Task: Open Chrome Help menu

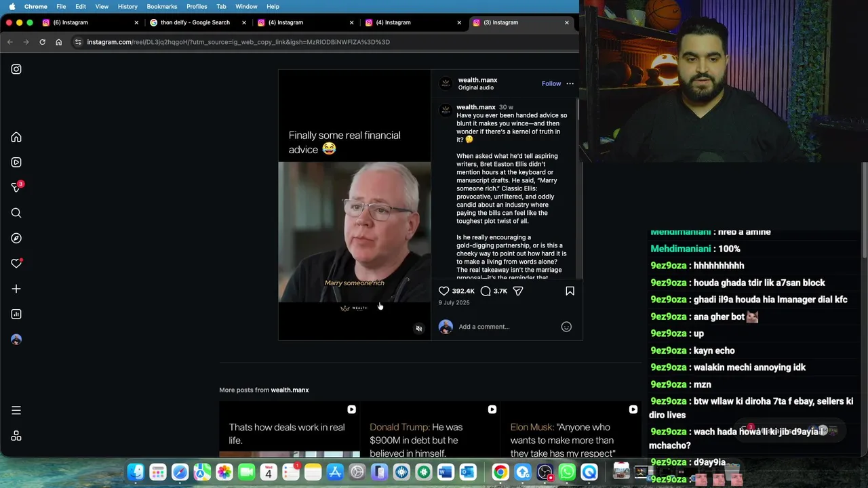Action: pyautogui.click(x=273, y=6)
